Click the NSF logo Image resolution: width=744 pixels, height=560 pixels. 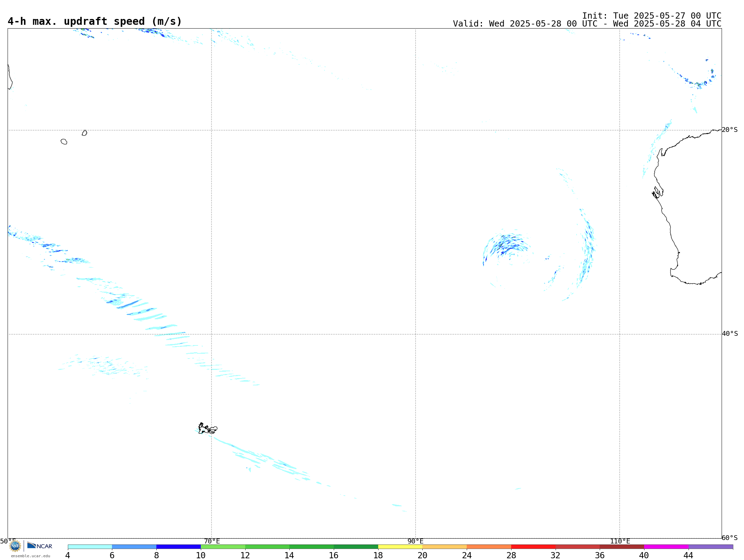click(15, 546)
